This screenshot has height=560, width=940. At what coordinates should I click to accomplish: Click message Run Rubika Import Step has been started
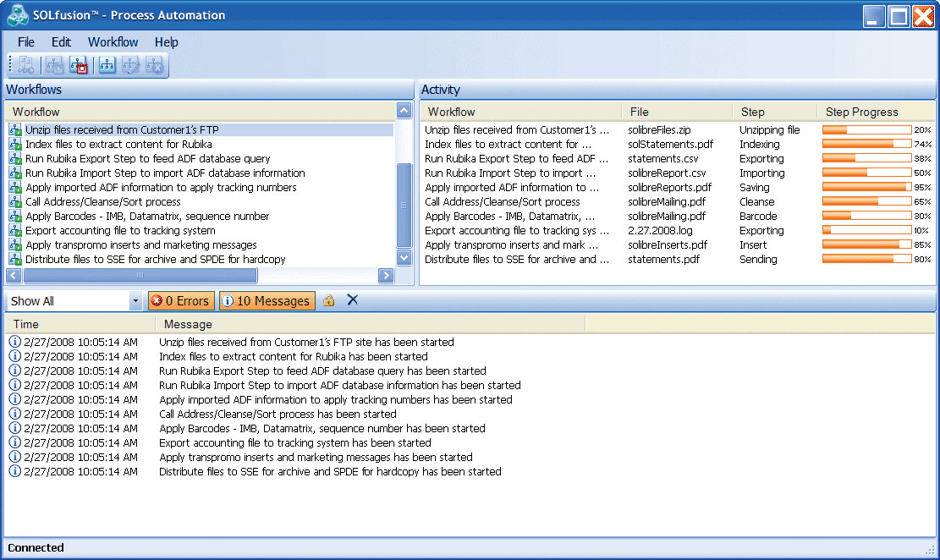(x=339, y=385)
